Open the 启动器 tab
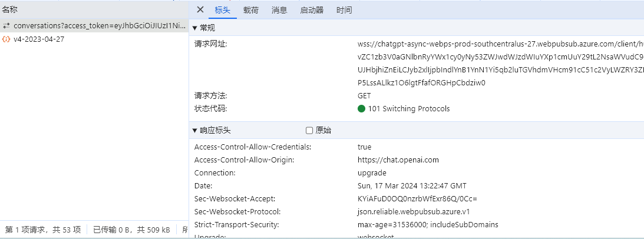The image size is (644, 239). coord(312,10)
